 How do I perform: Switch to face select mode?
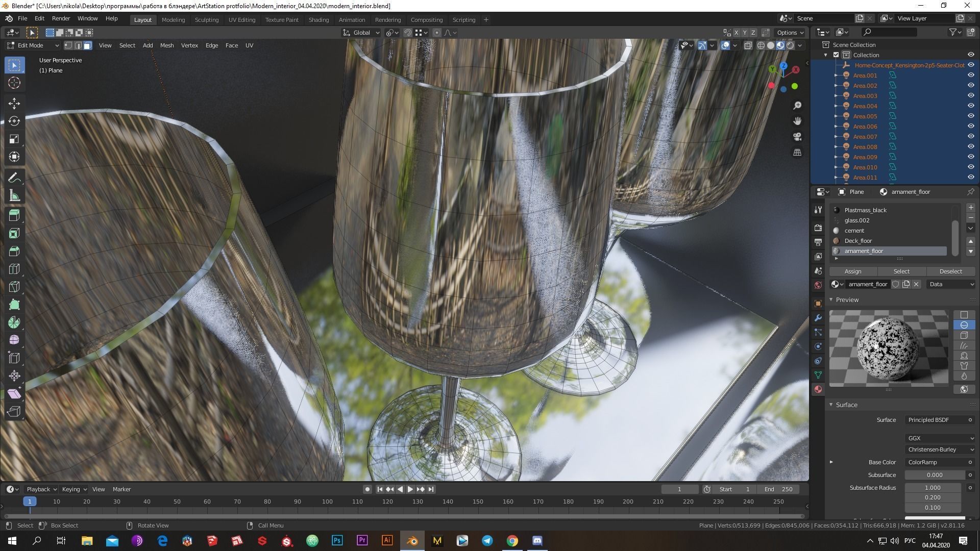88,45
